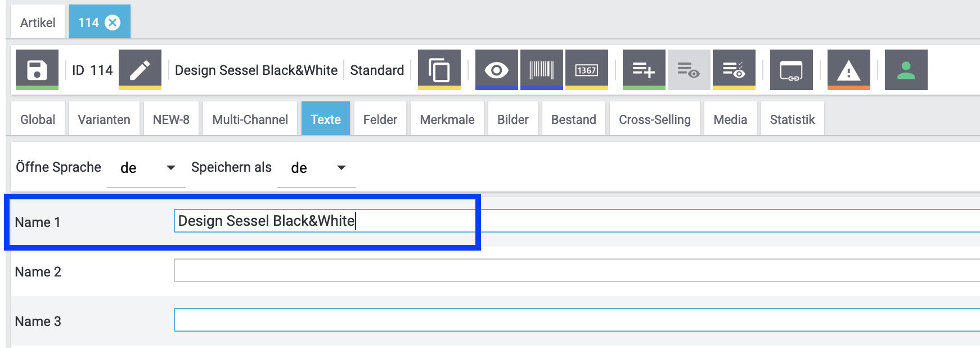Screen dimensions: 980x348
Task: Open the Bestand tab
Action: point(574,119)
